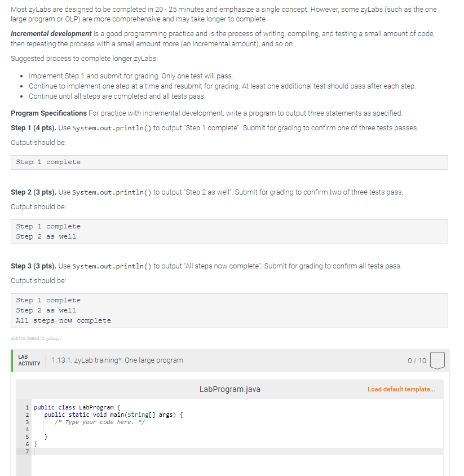This screenshot has height=476, width=464.
Task: Click the ID text 456158.2986472.qx3zqy7
Action: pyautogui.click(x=36, y=338)
